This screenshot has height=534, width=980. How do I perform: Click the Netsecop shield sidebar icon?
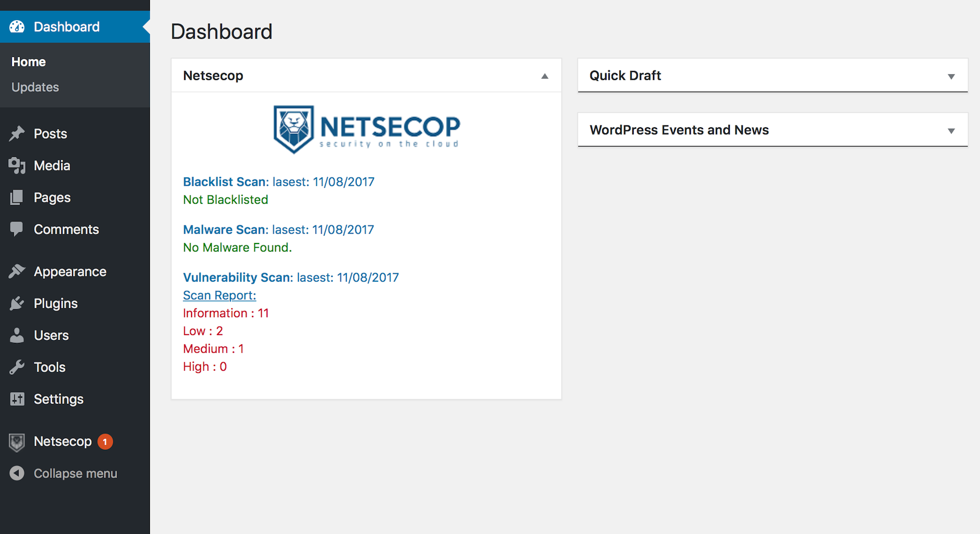[17, 442]
